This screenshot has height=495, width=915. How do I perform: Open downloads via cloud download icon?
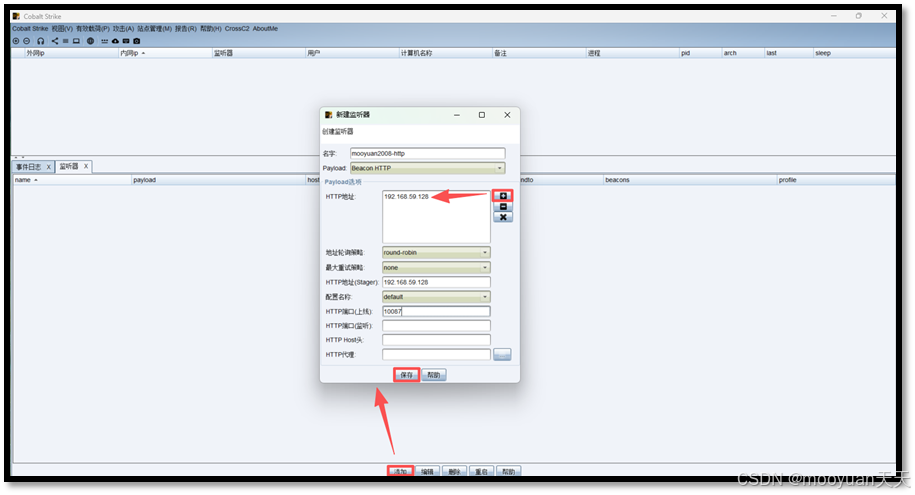115,41
